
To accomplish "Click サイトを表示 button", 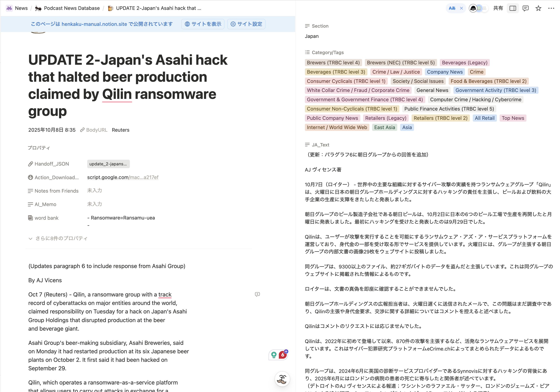I will (x=203, y=24).
